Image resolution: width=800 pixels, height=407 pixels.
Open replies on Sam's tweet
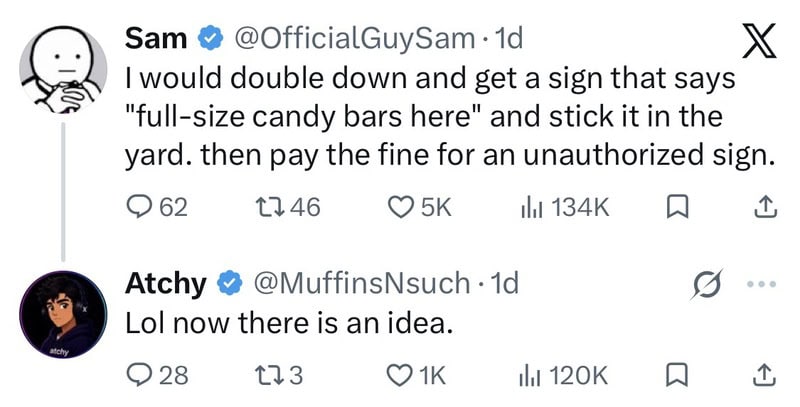click(x=157, y=207)
